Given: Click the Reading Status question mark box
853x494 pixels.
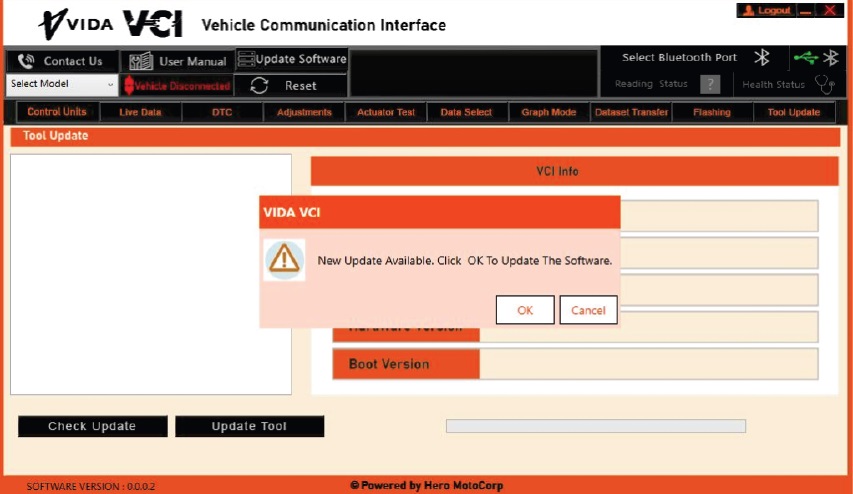Looking at the screenshot, I should point(709,85).
